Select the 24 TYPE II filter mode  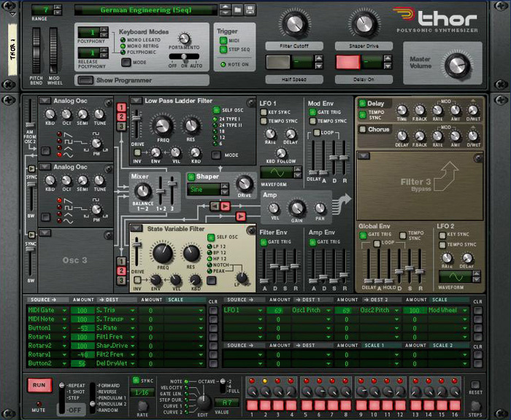point(215,125)
